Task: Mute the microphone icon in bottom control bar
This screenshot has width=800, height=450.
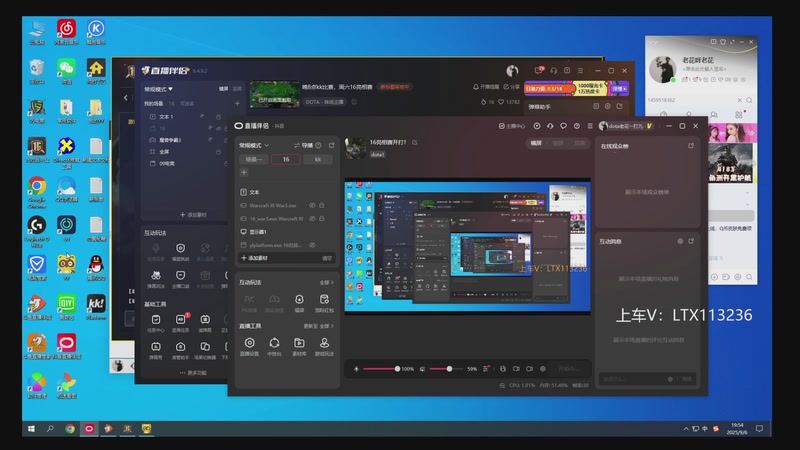Action: pos(357,369)
